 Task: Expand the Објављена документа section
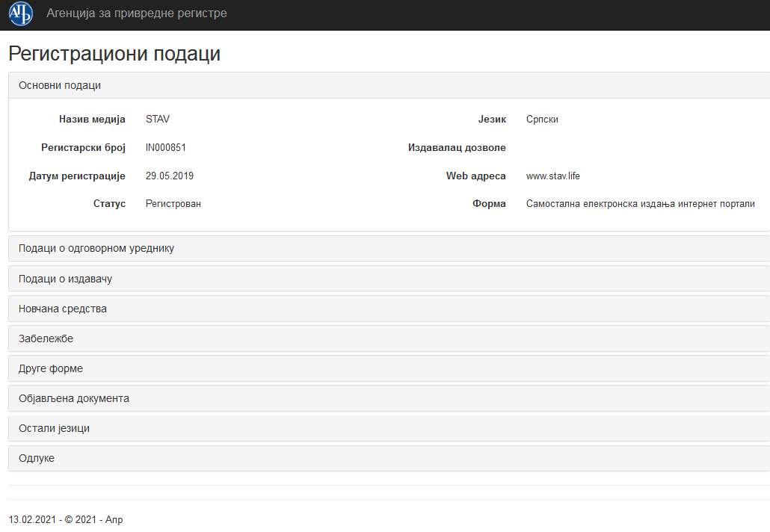tap(74, 398)
